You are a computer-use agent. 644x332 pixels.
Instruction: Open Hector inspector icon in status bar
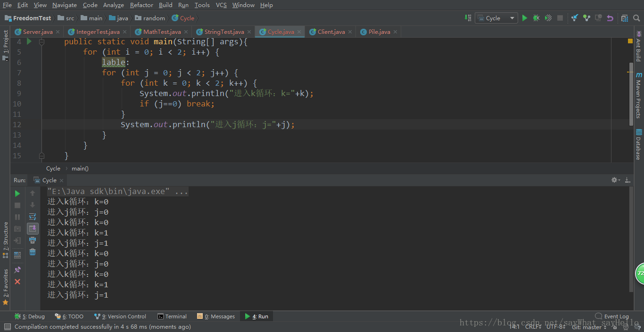625,327
